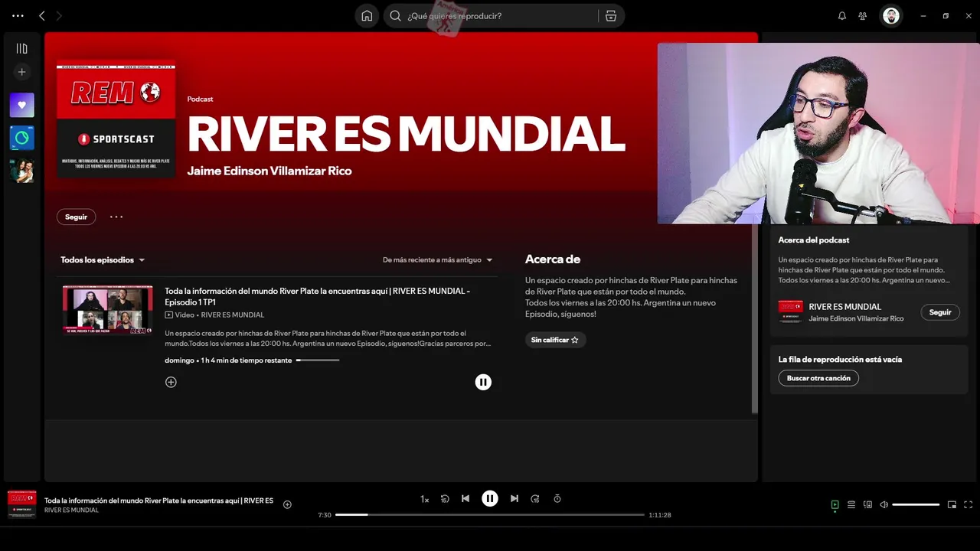Open Jaime Edinson Villamizar Rico in side panel
Image resolution: width=980 pixels, height=551 pixels.
point(856,318)
